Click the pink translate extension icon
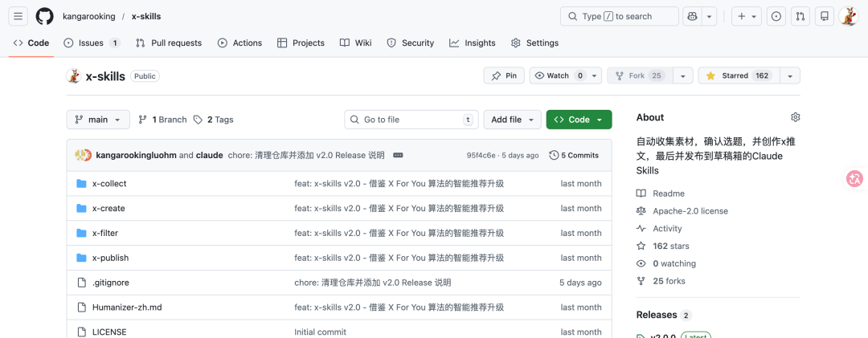Image resolution: width=868 pixels, height=338 pixels. pos(854,179)
